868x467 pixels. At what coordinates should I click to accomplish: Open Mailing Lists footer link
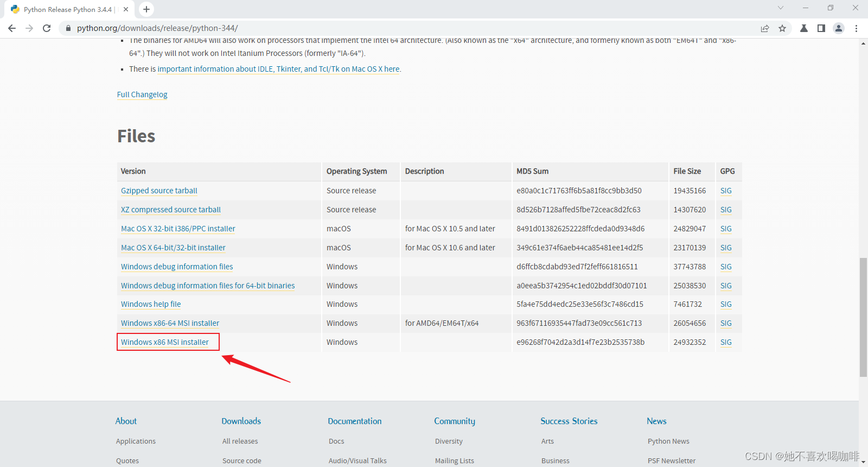455,460
